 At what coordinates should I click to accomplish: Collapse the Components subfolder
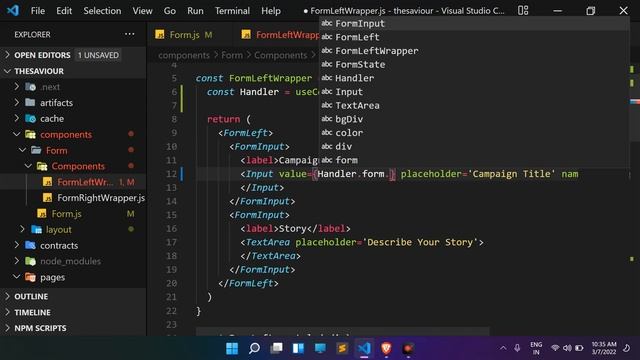(28, 166)
